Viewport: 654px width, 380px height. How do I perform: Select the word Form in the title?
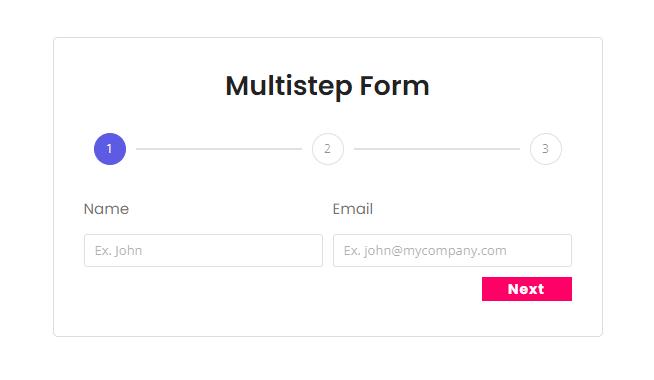(394, 86)
